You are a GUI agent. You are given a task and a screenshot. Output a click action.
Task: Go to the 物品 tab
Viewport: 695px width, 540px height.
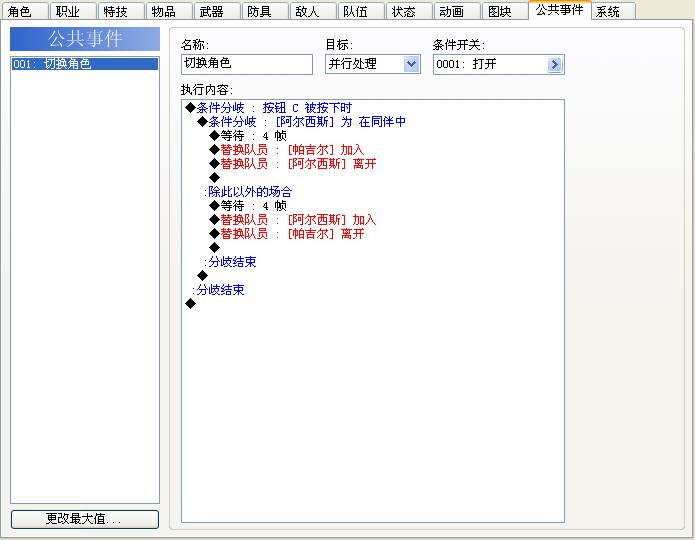tap(169, 11)
